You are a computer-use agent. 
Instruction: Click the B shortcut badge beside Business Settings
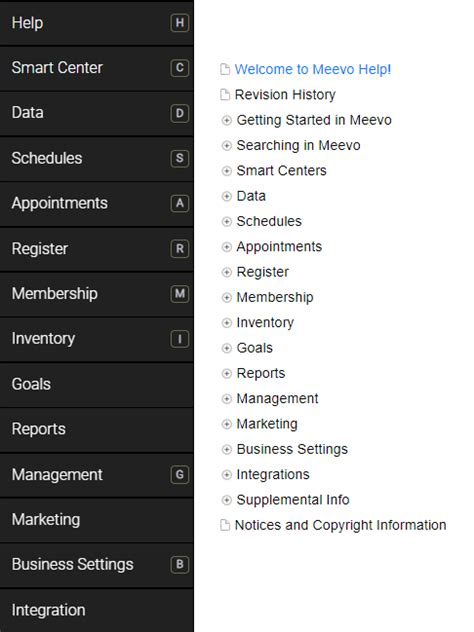(x=180, y=564)
